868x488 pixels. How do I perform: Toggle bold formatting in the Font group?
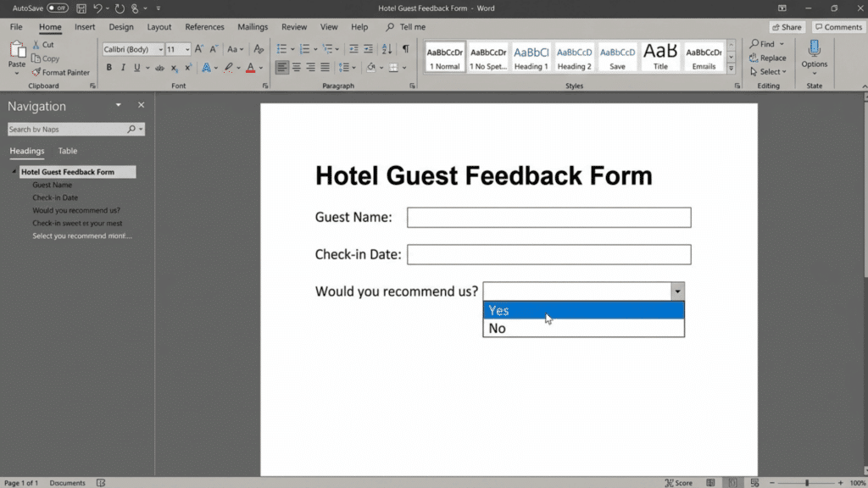[x=108, y=66]
